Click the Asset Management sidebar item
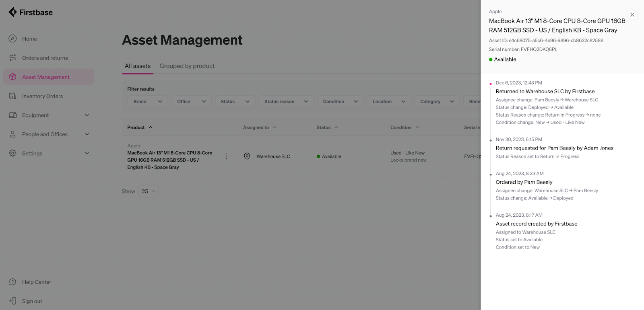This screenshot has height=310, width=644. (x=49, y=77)
